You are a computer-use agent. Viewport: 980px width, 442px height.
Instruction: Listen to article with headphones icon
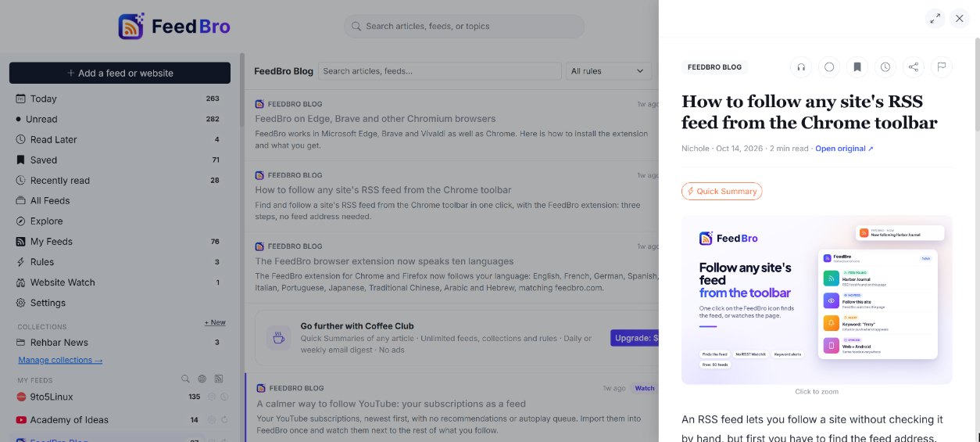pos(801,67)
